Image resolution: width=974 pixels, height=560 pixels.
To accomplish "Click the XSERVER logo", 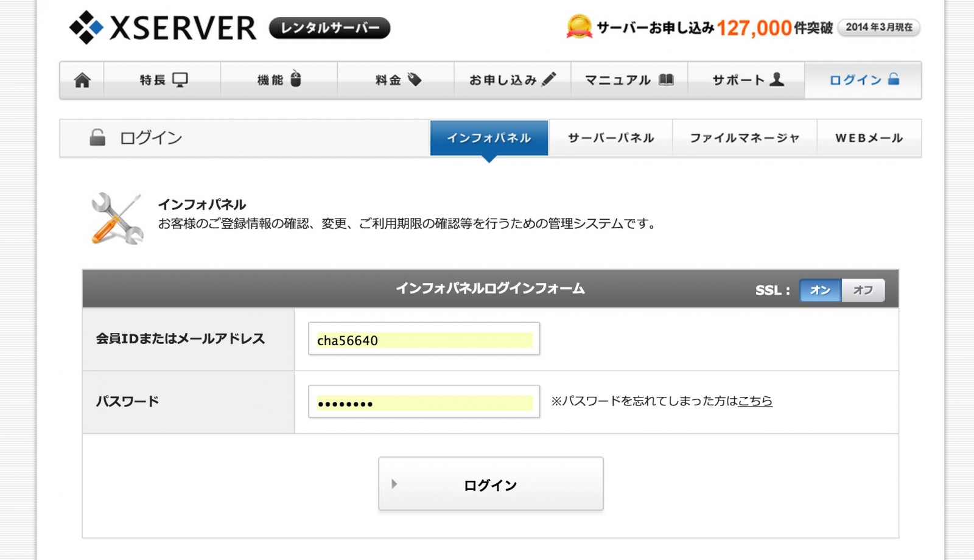I will [x=163, y=27].
